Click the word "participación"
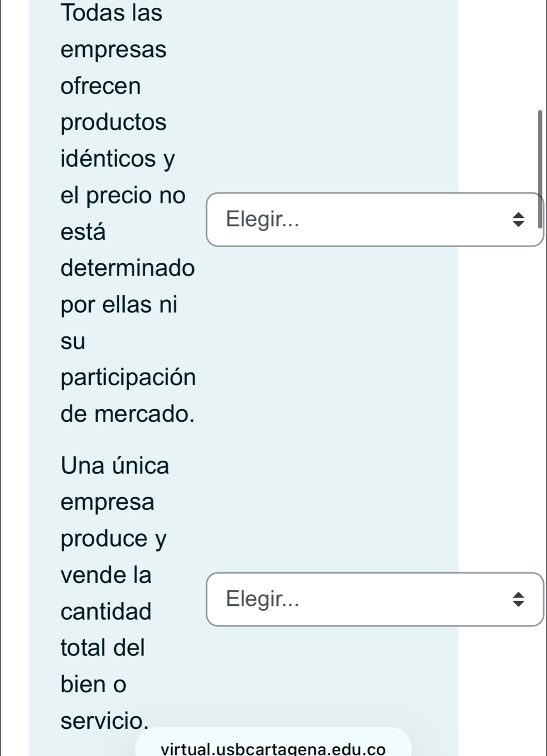Screen dimensions: 547x756 pos(128,377)
